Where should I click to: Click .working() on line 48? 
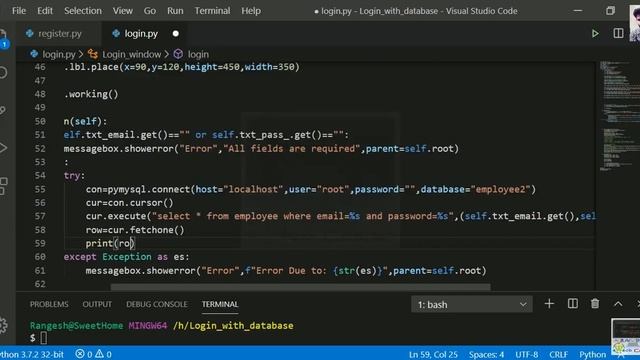click(x=91, y=94)
